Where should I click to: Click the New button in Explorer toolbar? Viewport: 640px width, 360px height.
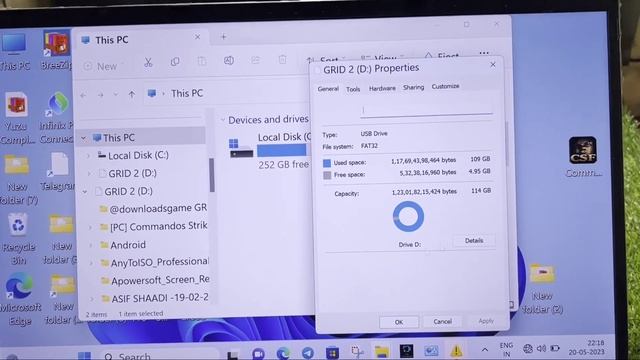[x=102, y=66]
